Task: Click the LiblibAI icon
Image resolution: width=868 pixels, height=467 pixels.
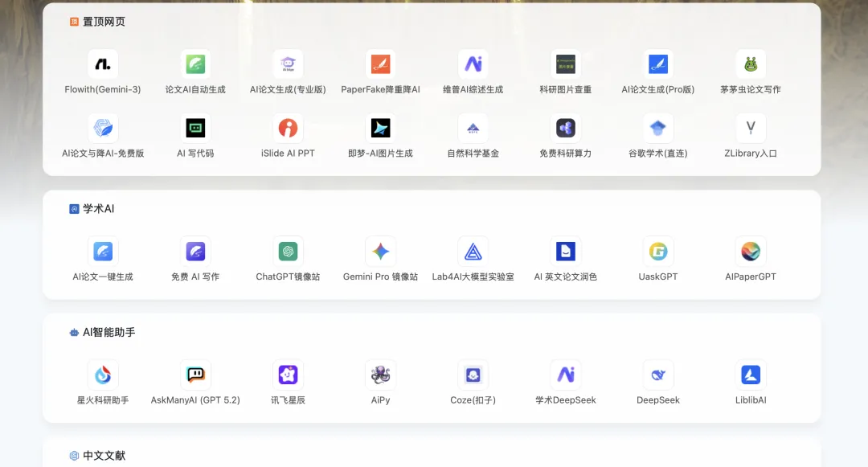Action: pyautogui.click(x=750, y=375)
